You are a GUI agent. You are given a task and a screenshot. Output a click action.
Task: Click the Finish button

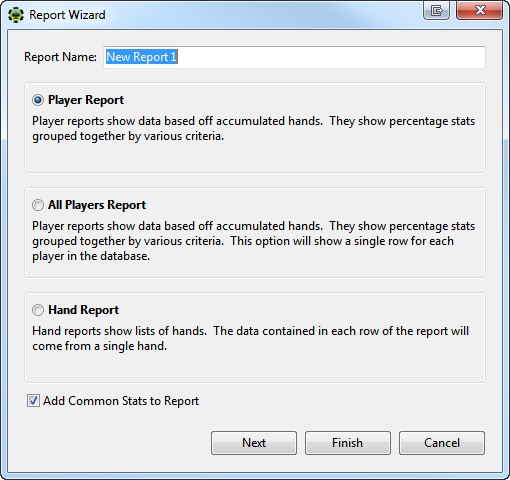pos(348,443)
